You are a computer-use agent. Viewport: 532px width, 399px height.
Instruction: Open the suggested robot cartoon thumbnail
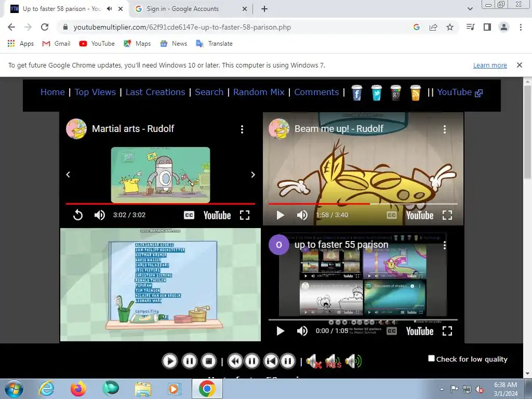tap(161, 175)
